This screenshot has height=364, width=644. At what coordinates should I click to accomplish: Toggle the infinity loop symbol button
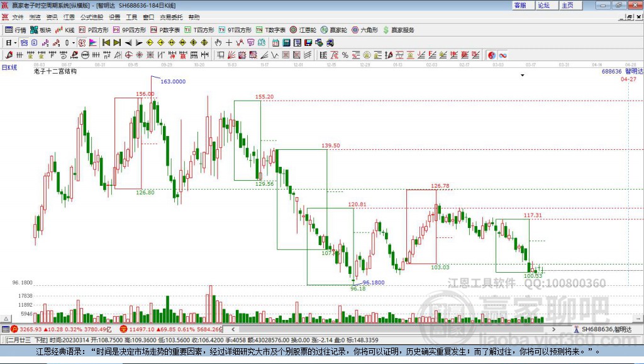(x=502, y=55)
